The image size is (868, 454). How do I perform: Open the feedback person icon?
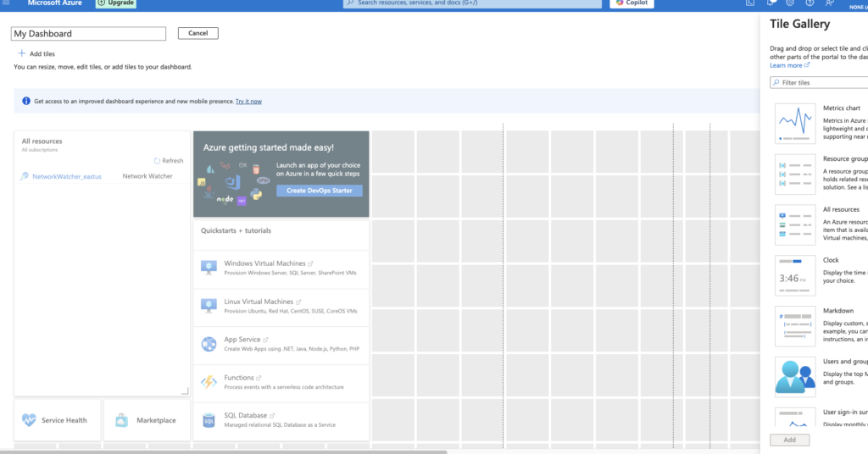pyautogui.click(x=830, y=3)
